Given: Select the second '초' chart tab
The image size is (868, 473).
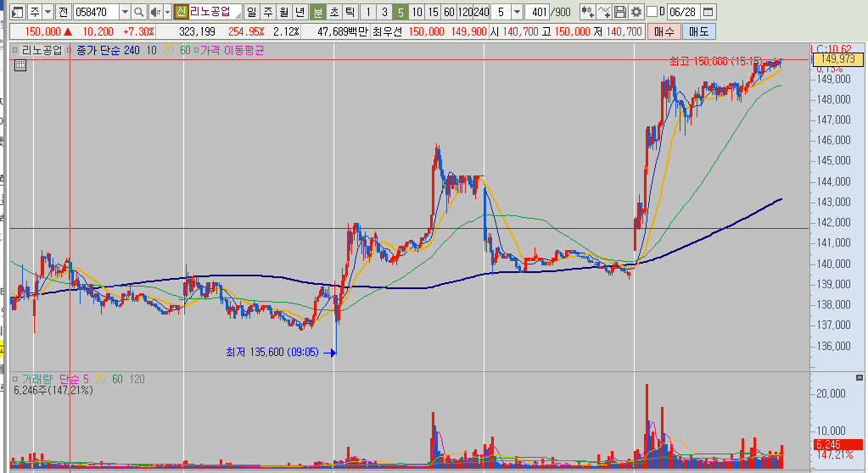Looking at the screenshot, I should point(333,12).
